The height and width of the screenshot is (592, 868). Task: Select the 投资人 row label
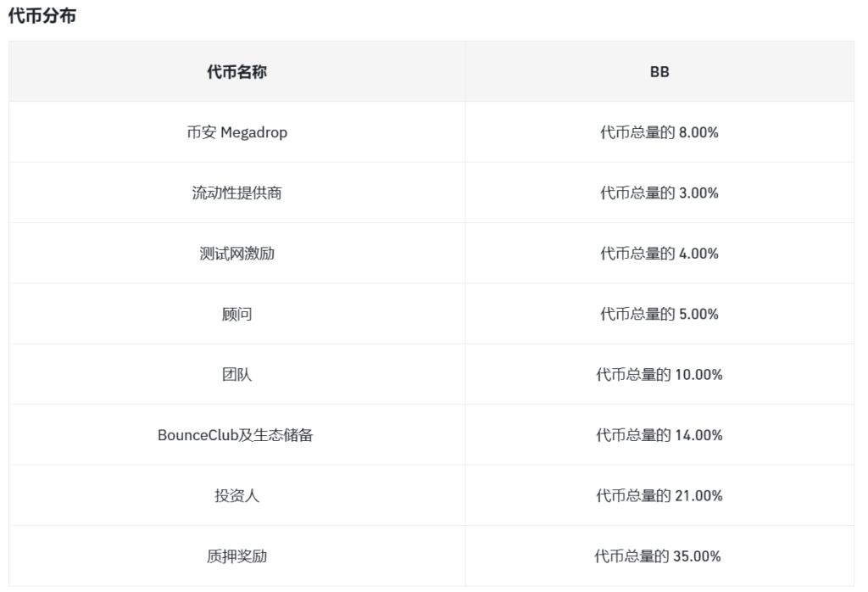coord(236,495)
